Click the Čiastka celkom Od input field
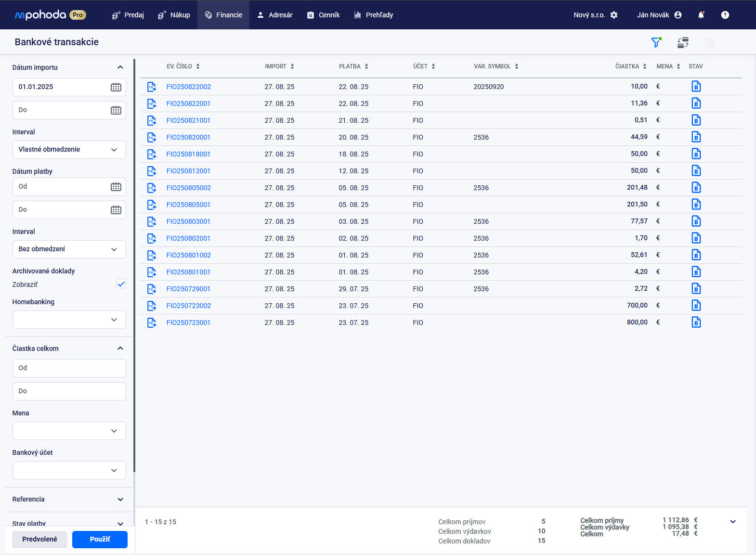This screenshot has height=555, width=756. (69, 368)
